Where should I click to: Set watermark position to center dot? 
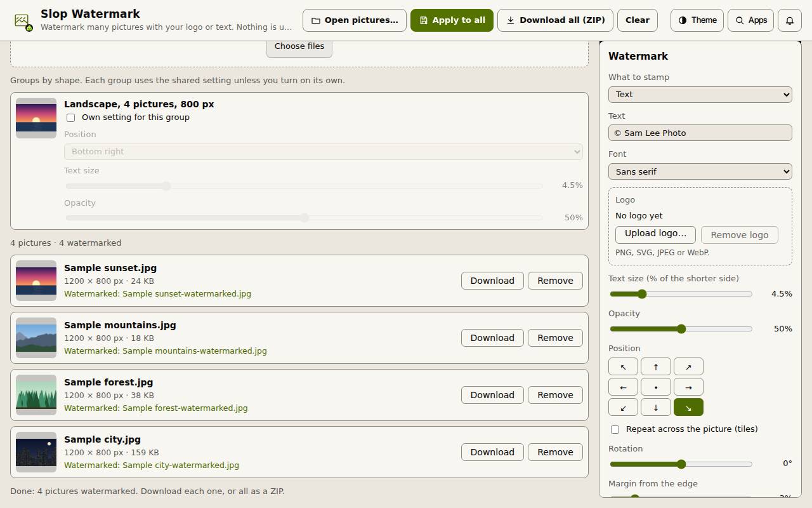coord(656,387)
